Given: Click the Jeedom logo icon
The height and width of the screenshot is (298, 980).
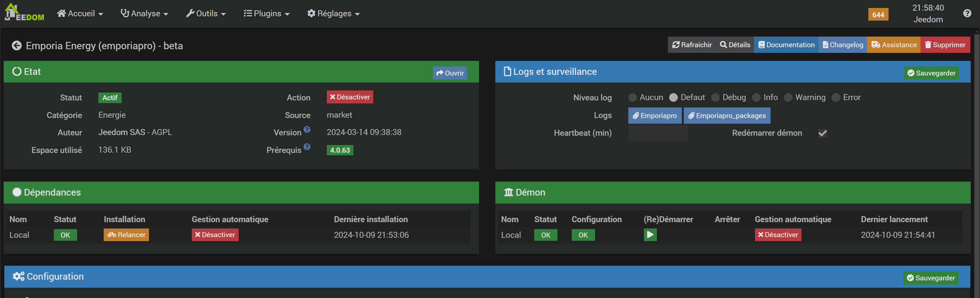Looking at the screenshot, I should pyautogui.click(x=24, y=12).
